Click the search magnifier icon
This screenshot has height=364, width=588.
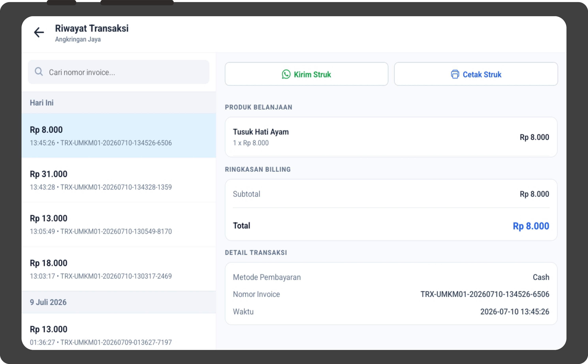click(x=39, y=72)
